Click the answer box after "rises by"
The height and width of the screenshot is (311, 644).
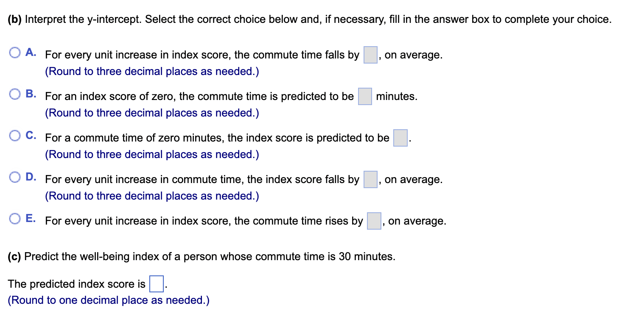(374, 221)
